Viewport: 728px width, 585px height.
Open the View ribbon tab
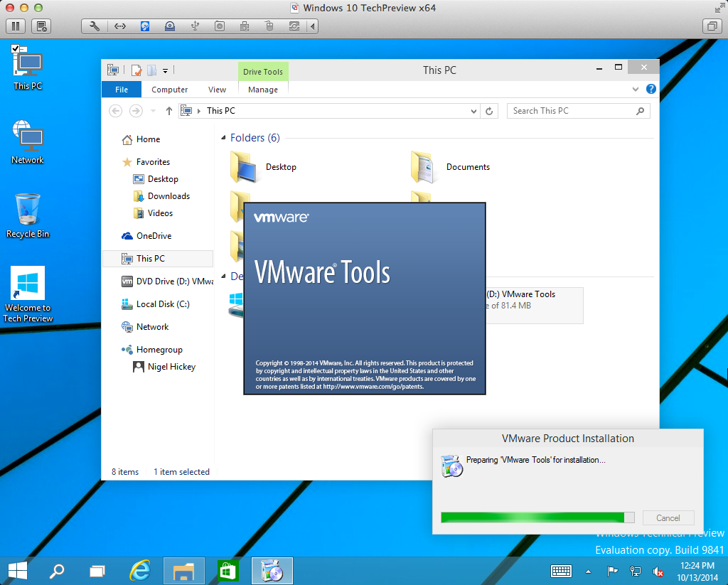click(217, 90)
